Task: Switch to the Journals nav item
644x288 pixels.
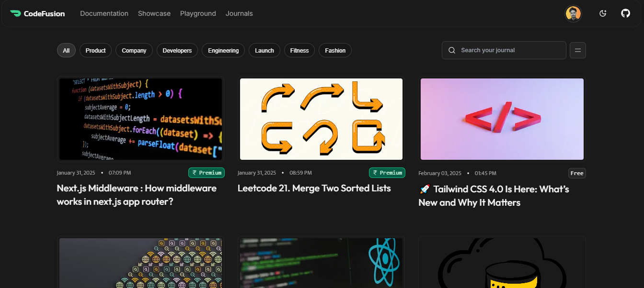Action: [239, 13]
